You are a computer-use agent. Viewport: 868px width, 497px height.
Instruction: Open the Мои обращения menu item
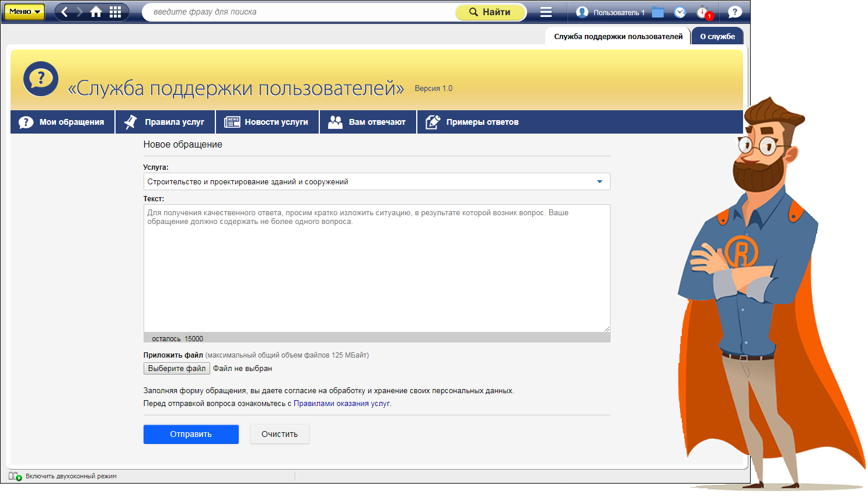click(62, 122)
